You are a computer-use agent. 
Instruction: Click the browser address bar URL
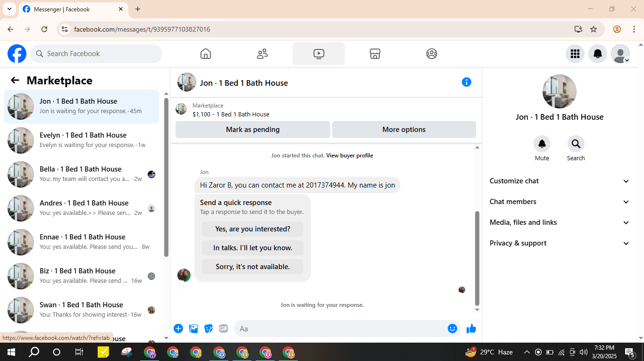coord(142,29)
